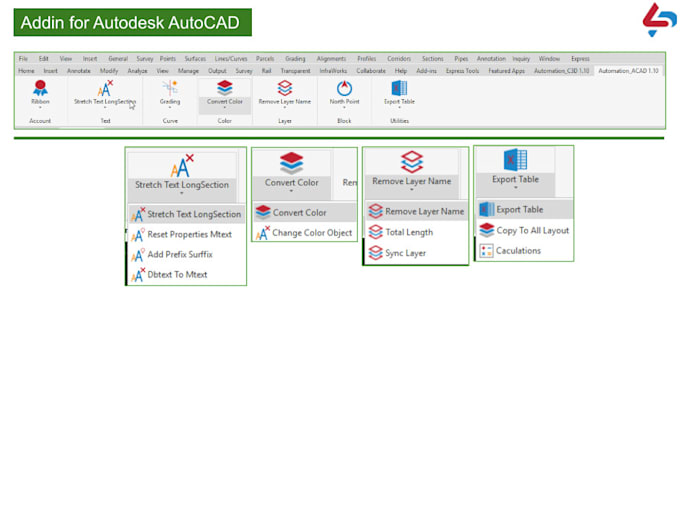Click the North Point compass icon

(344, 88)
